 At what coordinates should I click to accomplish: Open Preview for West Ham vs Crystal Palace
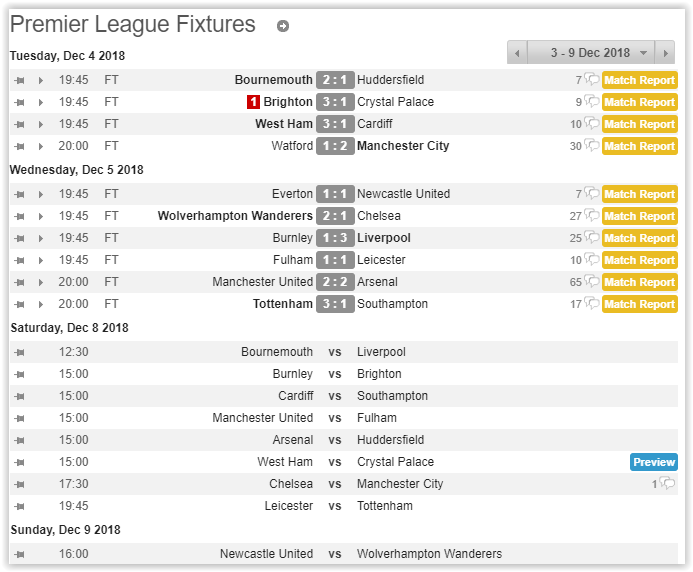click(654, 462)
